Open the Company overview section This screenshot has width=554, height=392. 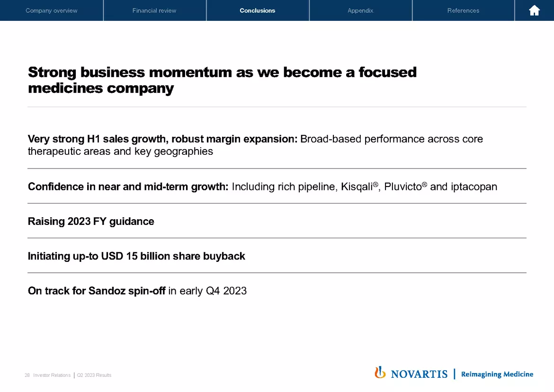point(52,10)
